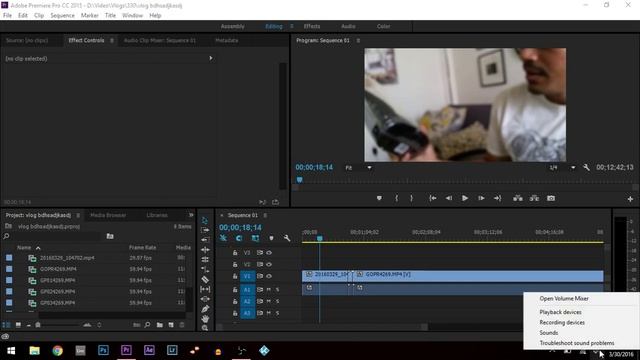Step back one frame in Program monitor
Viewport: 640px width, 360px height.
tap(449, 198)
